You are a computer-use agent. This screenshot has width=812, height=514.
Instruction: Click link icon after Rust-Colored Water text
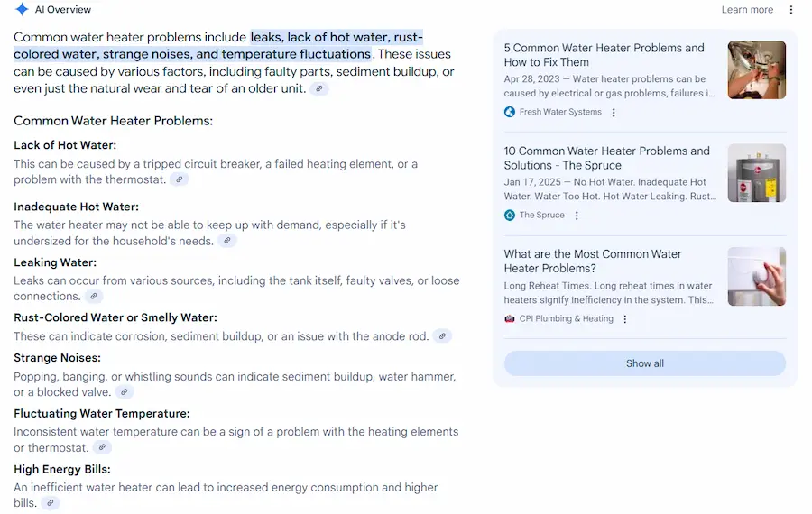(442, 336)
